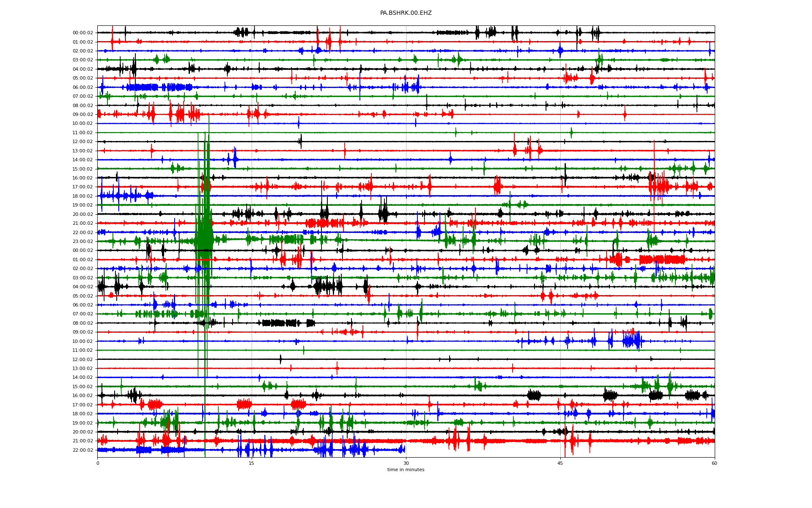Click the 0 tick label on x-axis
812x508 pixels.
tap(98, 463)
